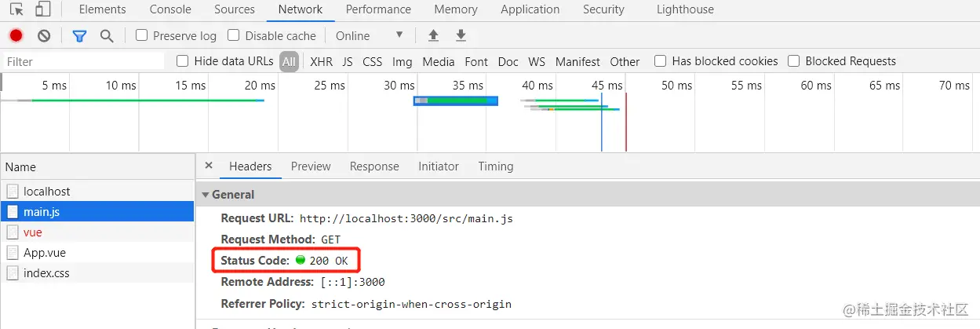Filter requests by XHR type
The height and width of the screenshot is (329, 980).
[321, 61]
